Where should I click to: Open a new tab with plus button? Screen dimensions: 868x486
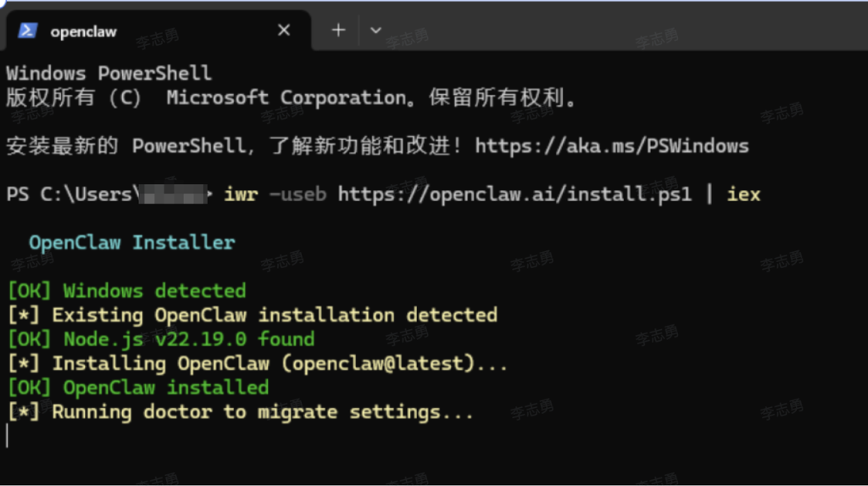338,31
